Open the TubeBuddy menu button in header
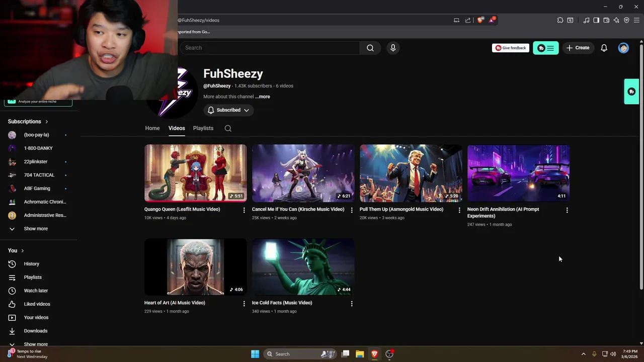 coord(546,48)
